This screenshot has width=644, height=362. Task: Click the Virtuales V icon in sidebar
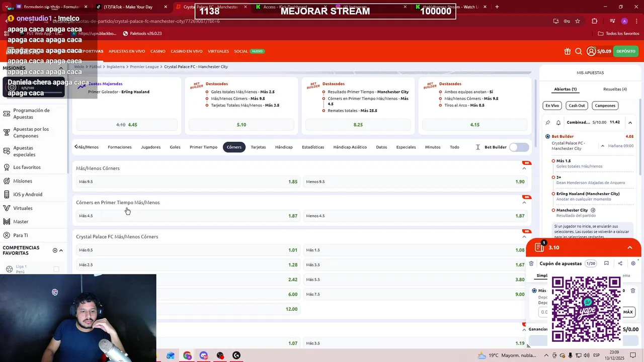tap(7, 208)
